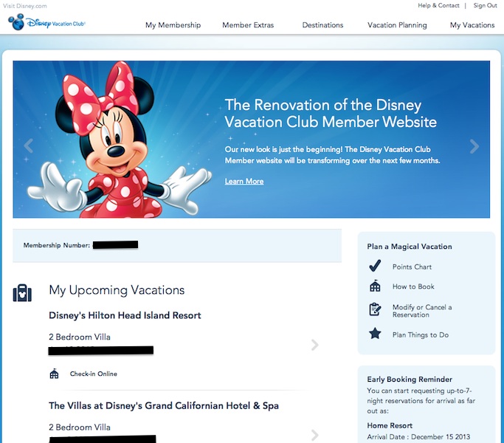Open the My Membership menu

click(x=173, y=25)
